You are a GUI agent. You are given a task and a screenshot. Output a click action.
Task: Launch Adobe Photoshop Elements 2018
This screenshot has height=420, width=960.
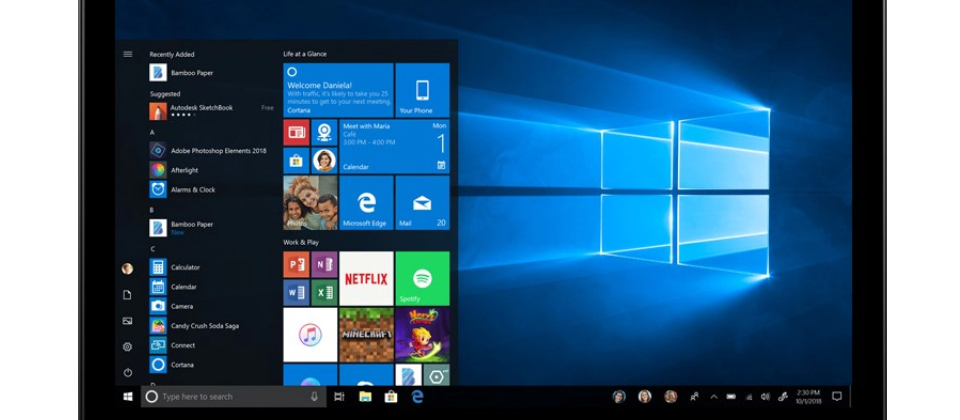click(208, 151)
